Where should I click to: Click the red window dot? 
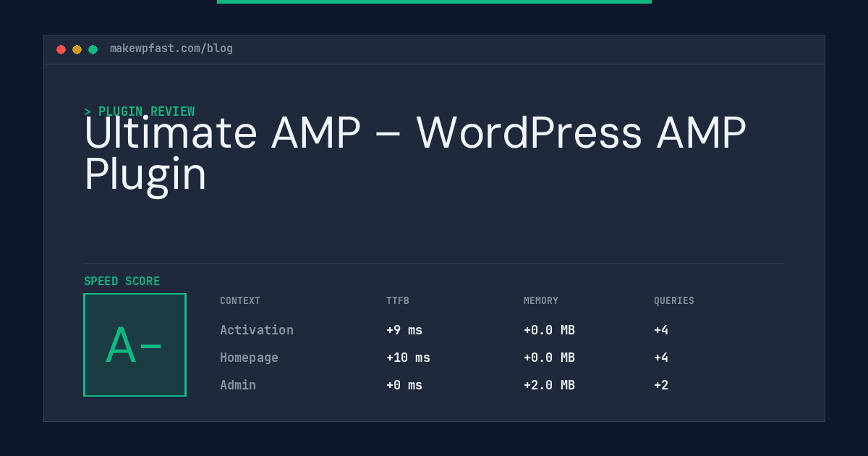pos(61,49)
